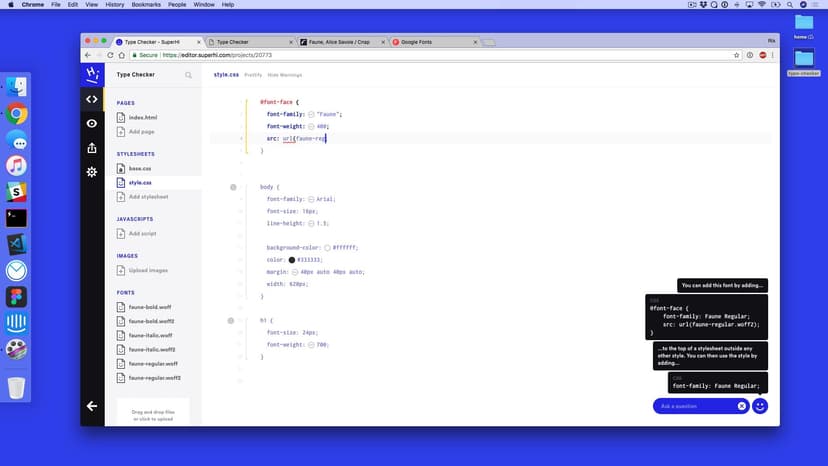Toggle the marker beside the h1 rule

[x=230, y=321]
